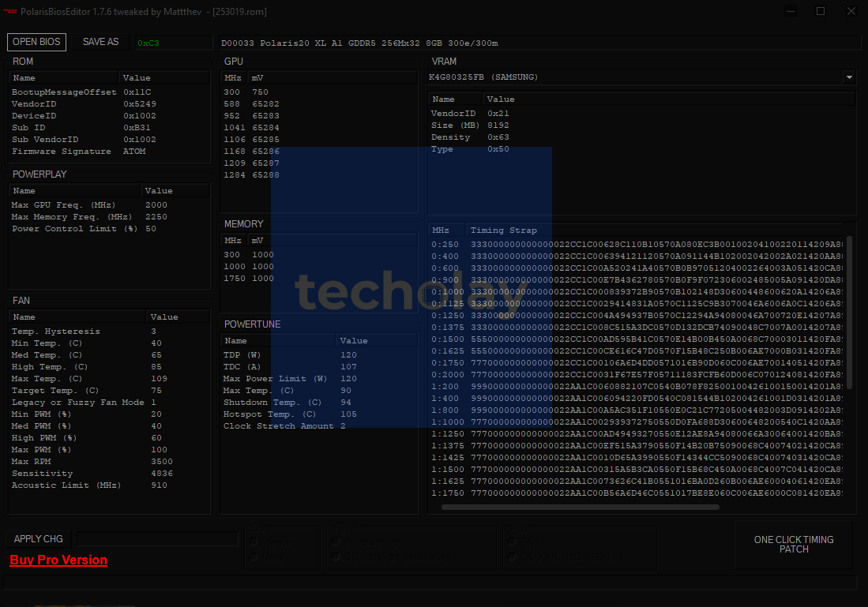The width and height of the screenshot is (868, 607).
Task: Click the Max Power Limit (W) value
Action: coord(349,379)
